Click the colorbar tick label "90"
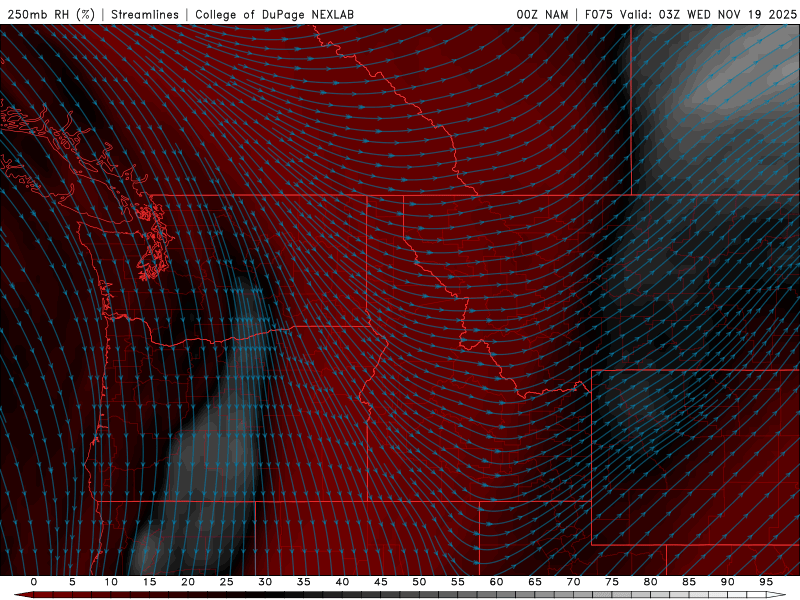 point(727,582)
